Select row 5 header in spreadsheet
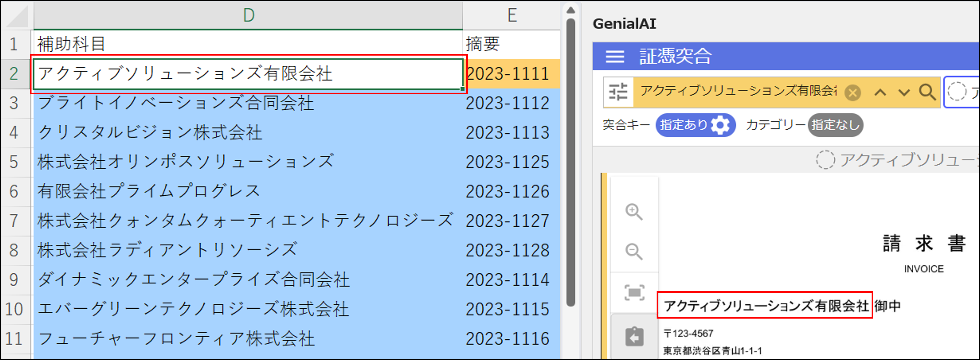Screen dimensions: 980x360 14,162
